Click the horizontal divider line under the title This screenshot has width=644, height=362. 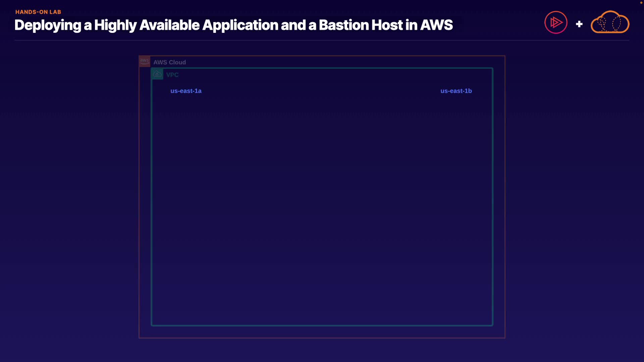pos(322,40)
